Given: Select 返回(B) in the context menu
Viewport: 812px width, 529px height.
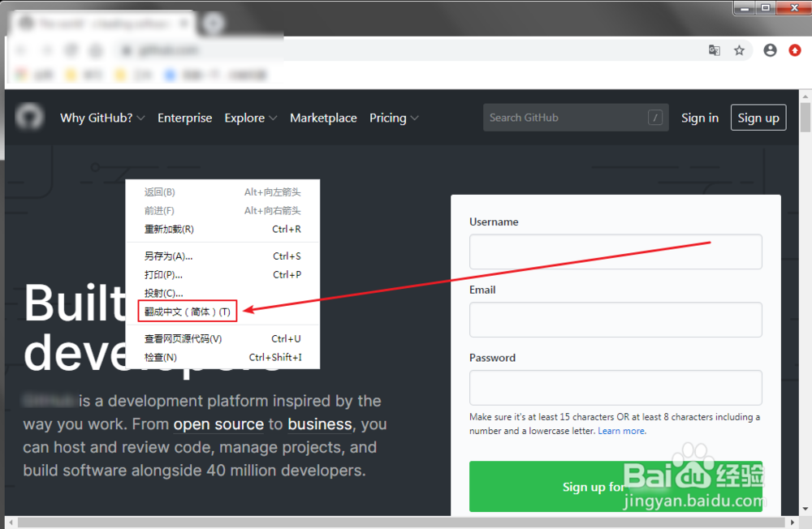Looking at the screenshot, I should (x=222, y=192).
